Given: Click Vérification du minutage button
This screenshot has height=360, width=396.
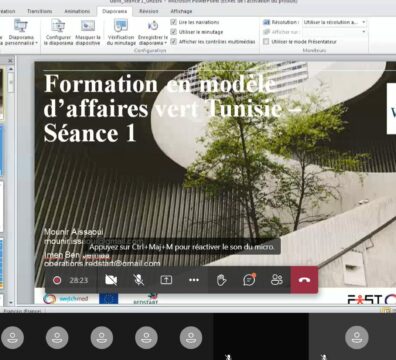Looking at the screenshot, I should tap(121, 33).
